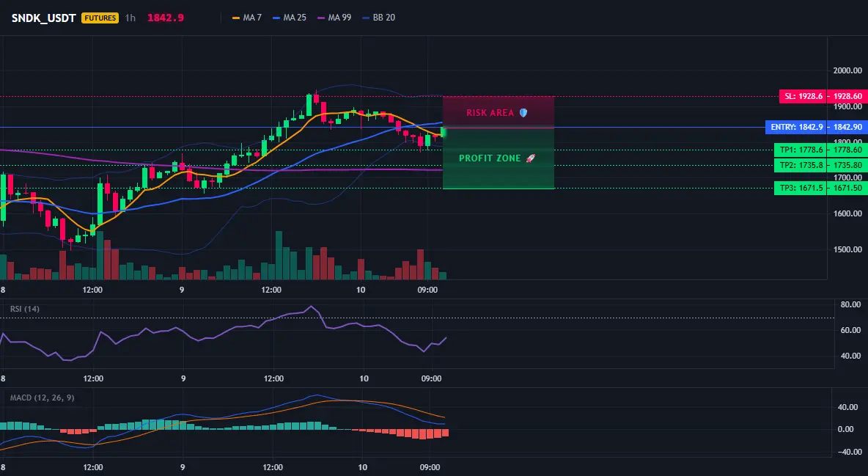Select the TP3: 1671.5 target label

[x=801, y=188]
